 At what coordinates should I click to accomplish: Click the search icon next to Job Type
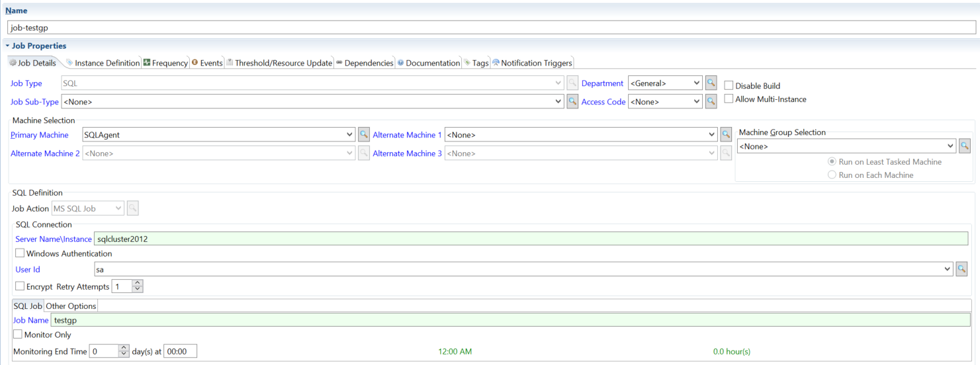click(573, 83)
